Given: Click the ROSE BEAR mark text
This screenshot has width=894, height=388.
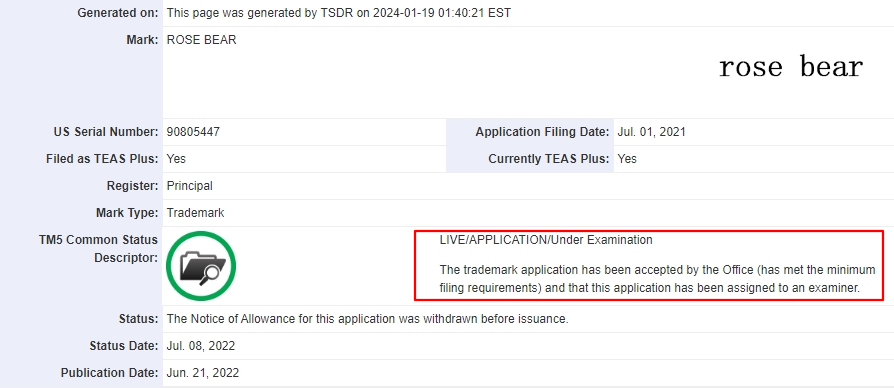Looking at the screenshot, I should [x=201, y=40].
